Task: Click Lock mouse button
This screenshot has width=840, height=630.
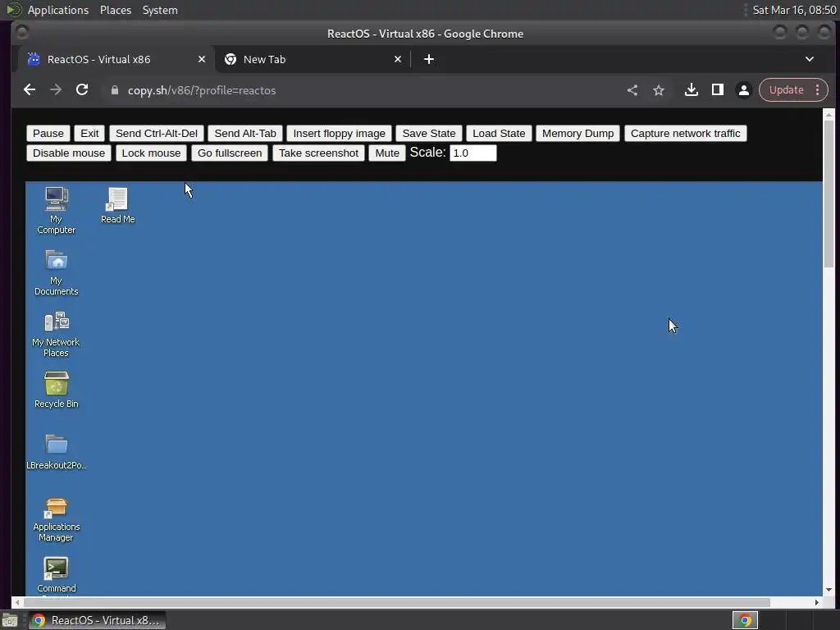Action: (151, 153)
